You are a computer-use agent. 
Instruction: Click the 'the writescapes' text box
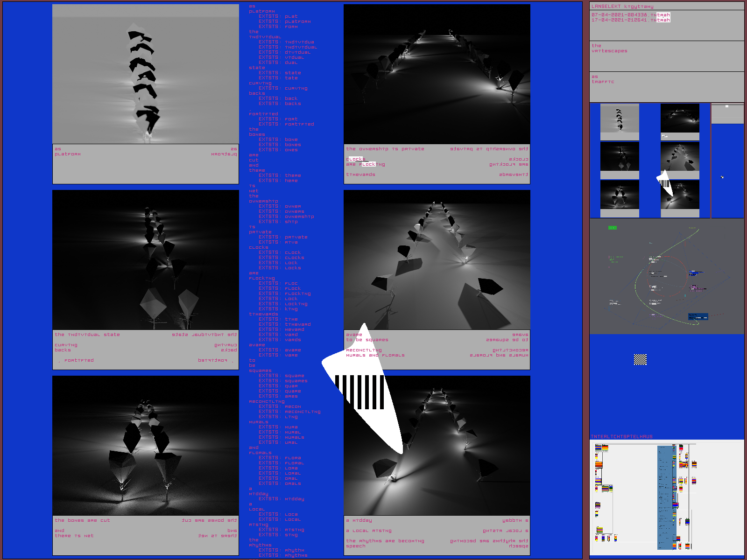666,56
